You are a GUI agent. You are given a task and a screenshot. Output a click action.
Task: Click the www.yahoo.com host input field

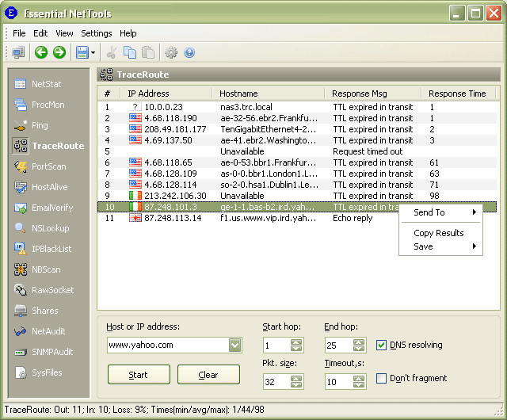coord(168,346)
